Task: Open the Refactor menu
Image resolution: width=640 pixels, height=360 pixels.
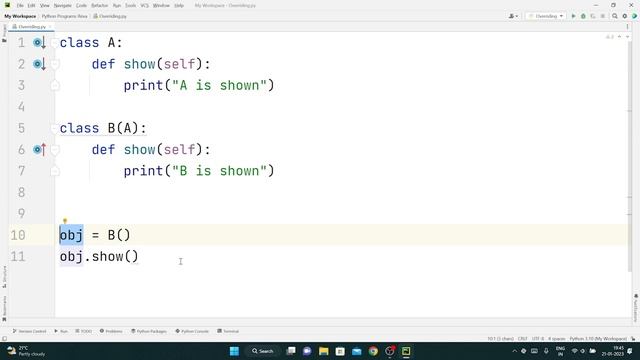Action: click(100, 5)
